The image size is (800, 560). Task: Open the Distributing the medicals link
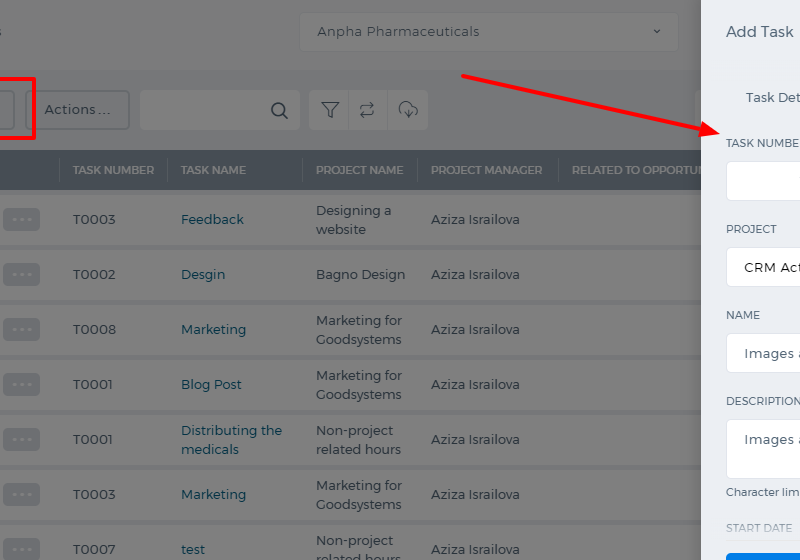(x=232, y=440)
